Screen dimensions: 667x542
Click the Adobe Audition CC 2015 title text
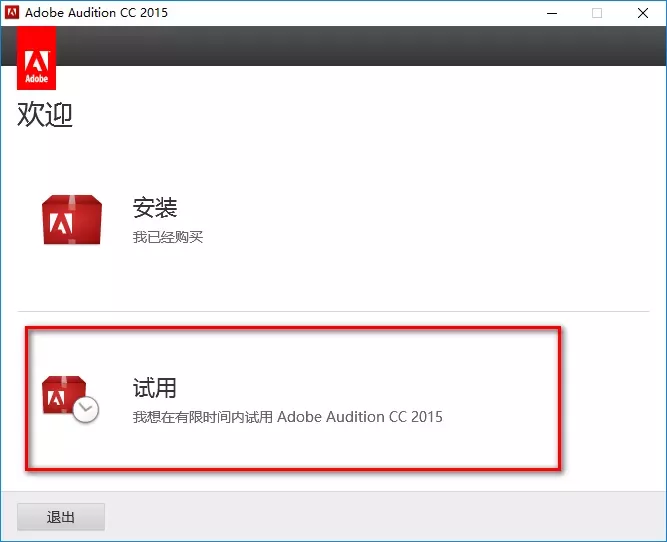pos(96,13)
